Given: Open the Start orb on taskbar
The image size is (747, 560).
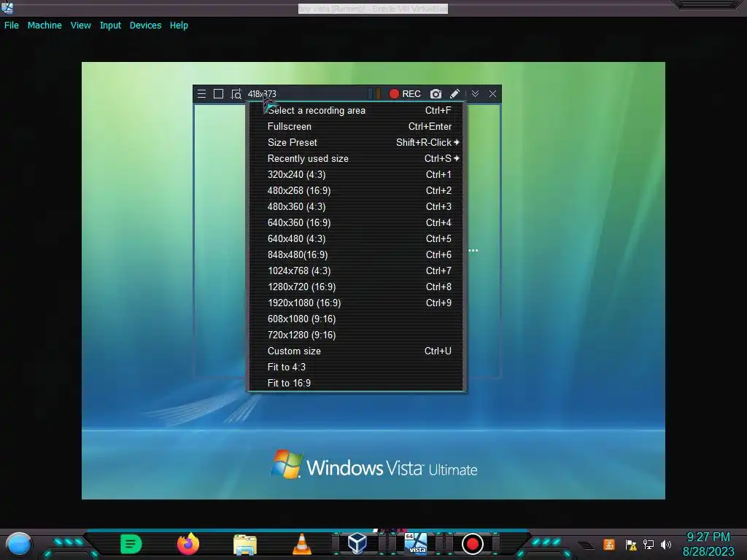Looking at the screenshot, I should click(18, 544).
